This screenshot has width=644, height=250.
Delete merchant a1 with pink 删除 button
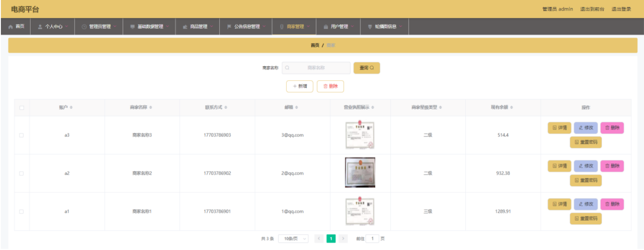(x=612, y=204)
